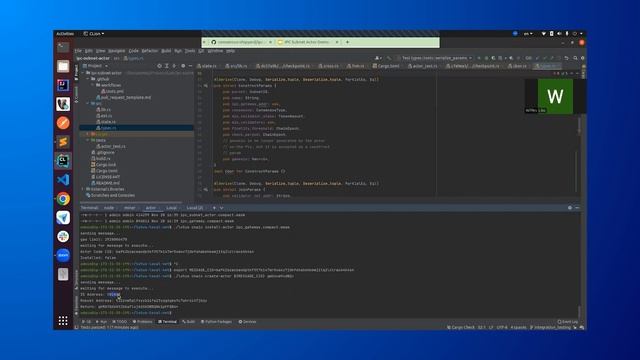640x360 pixels.
Task: Click Expand All icon in Project panel
Action: pyautogui.click(x=167, y=66)
